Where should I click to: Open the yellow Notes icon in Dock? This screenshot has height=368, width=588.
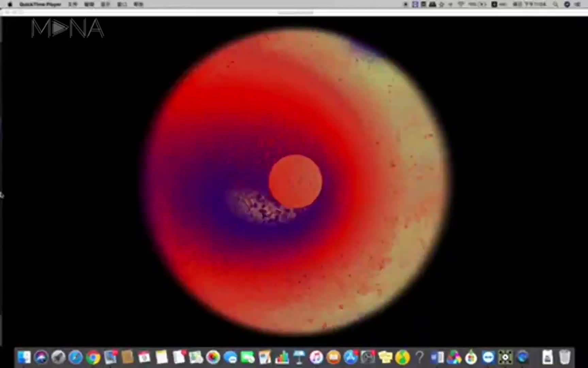pos(162,357)
